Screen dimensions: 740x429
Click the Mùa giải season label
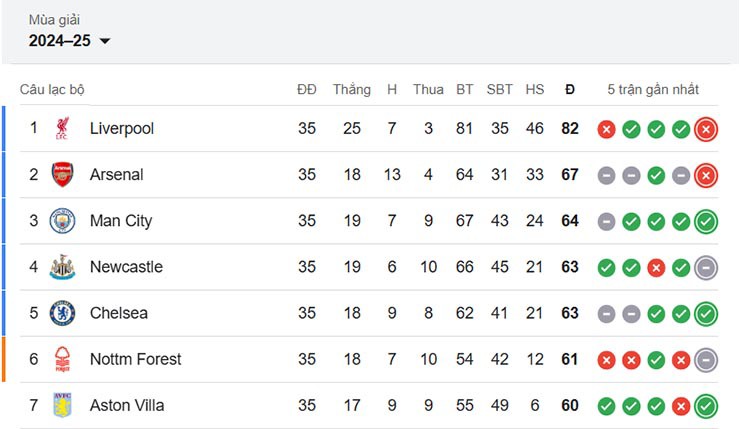coord(54,20)
